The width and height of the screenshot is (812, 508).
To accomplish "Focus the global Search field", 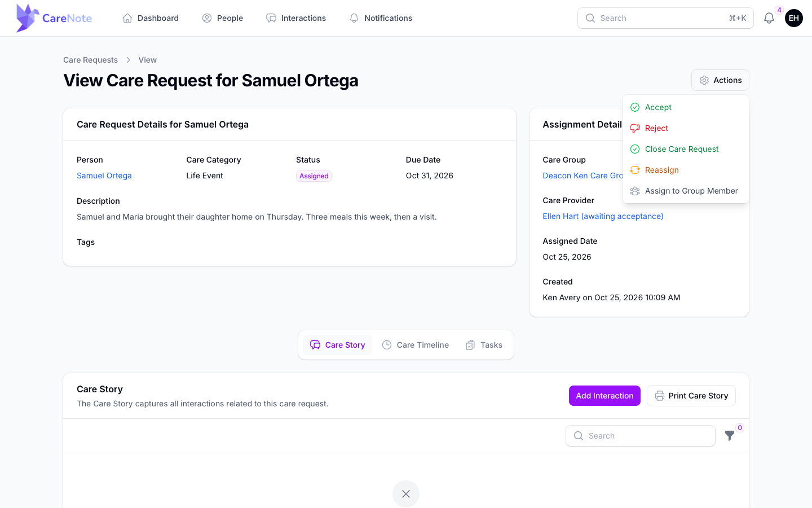I will coord(665,18).
